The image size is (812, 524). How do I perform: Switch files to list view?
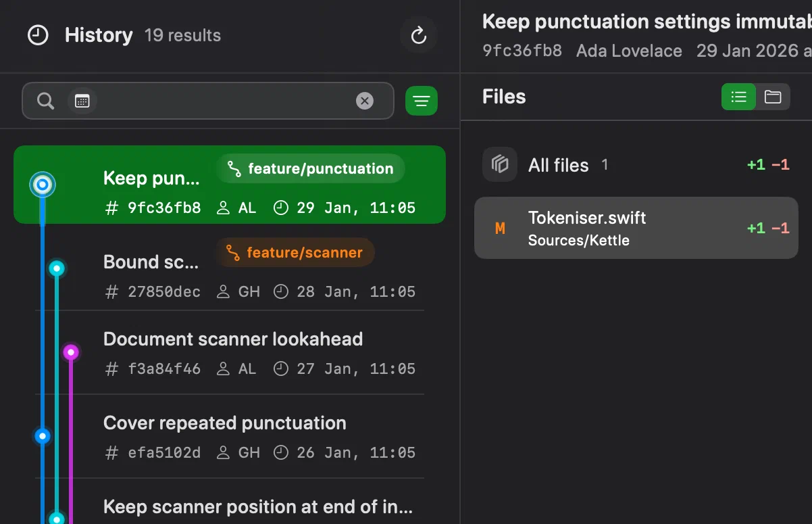(739, 97)
